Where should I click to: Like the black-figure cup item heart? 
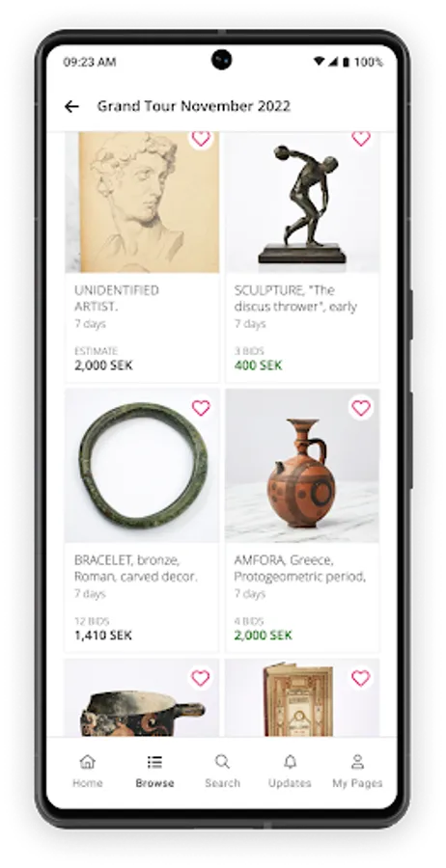(201, 678)
